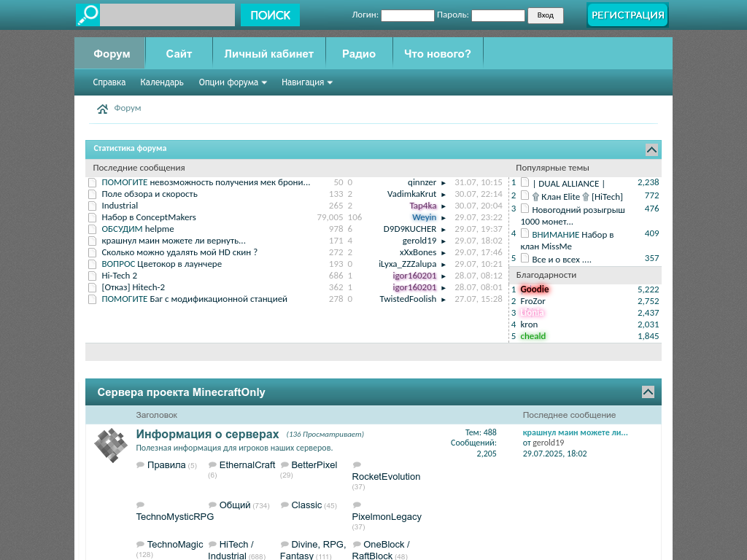Click speech bubble icon next to Правила
The image size is (747, 560).
click(140, 465)
